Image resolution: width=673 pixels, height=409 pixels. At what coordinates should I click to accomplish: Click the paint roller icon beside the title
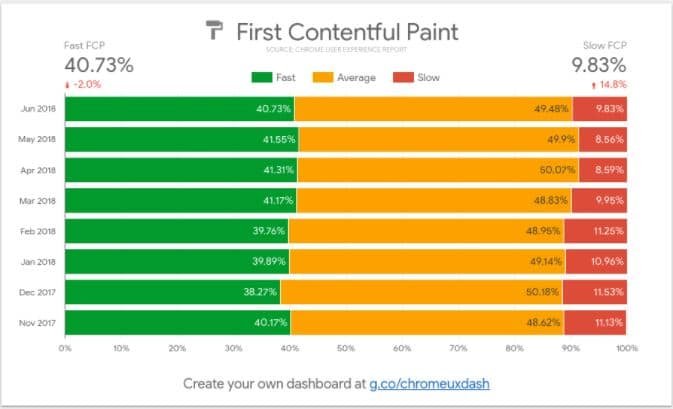coord(215,31)
